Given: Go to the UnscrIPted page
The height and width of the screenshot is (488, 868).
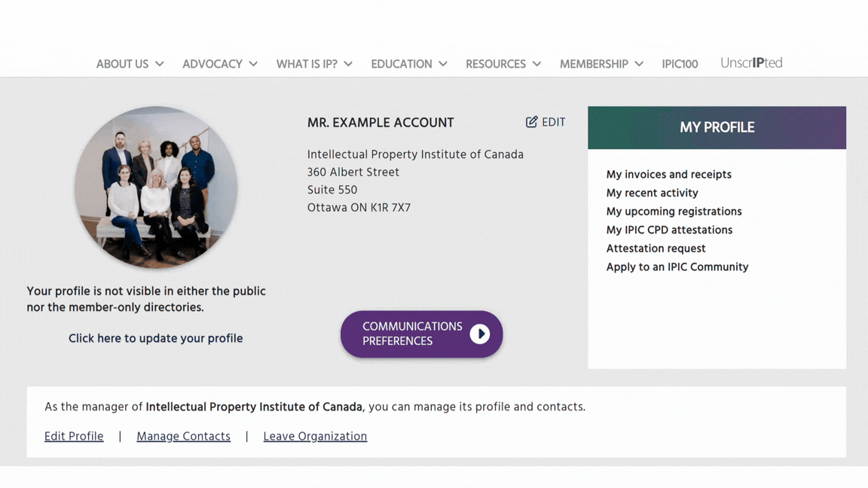Looking at the screenshot, I should point(750,63).
